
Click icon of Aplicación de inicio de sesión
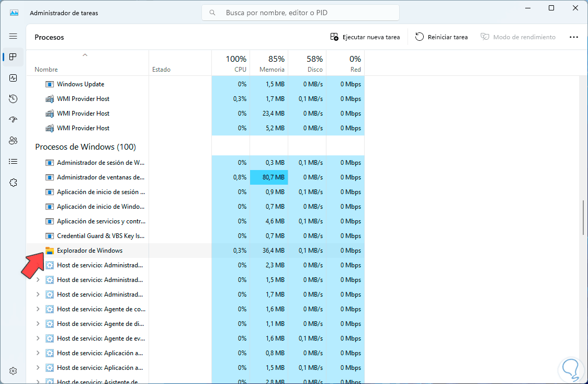[x=50, y=192]
